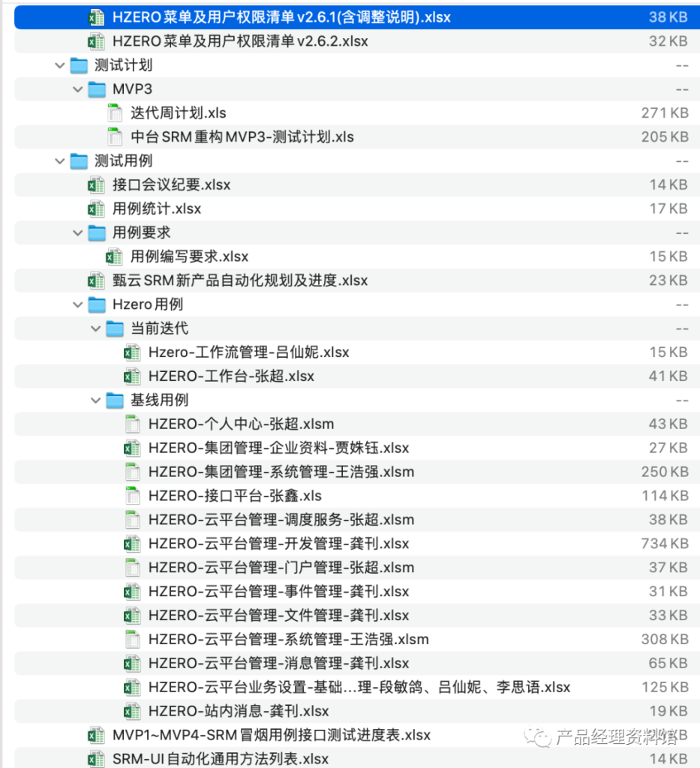Collapse the Hzero用例 folder chevron
700x768 pixels.
(x=78, y=304)
